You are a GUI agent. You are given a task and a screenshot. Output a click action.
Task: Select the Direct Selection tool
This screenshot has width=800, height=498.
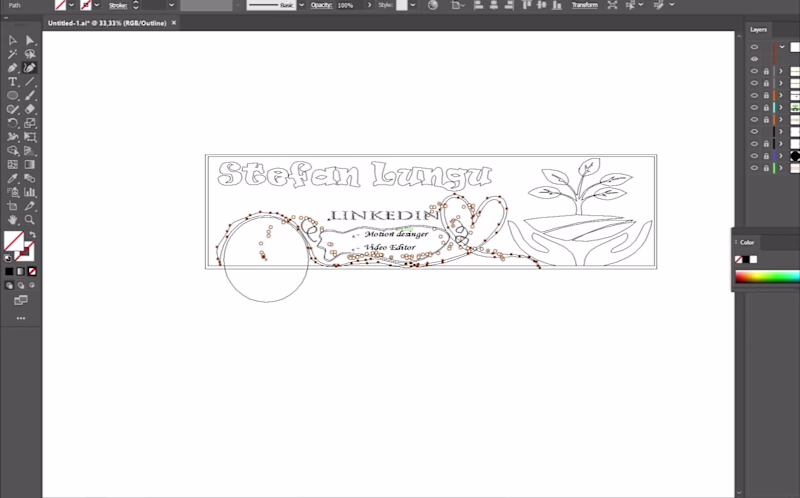30,40
